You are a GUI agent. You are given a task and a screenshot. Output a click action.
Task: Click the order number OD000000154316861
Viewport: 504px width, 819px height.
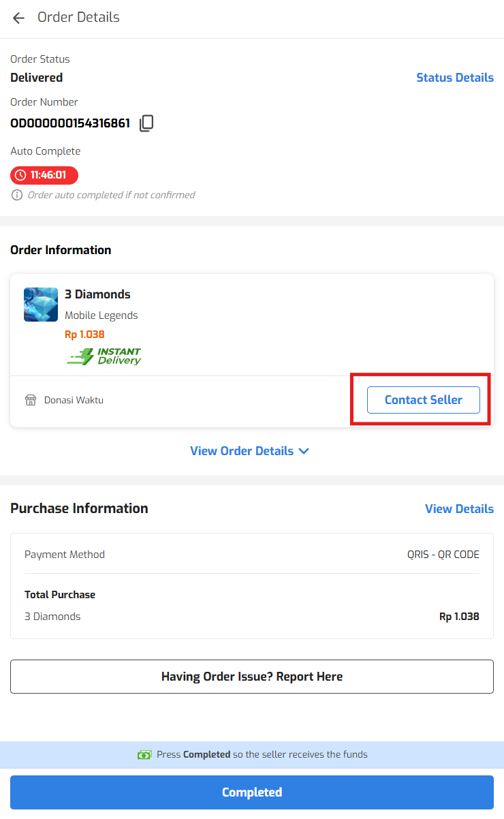[70, 123]
